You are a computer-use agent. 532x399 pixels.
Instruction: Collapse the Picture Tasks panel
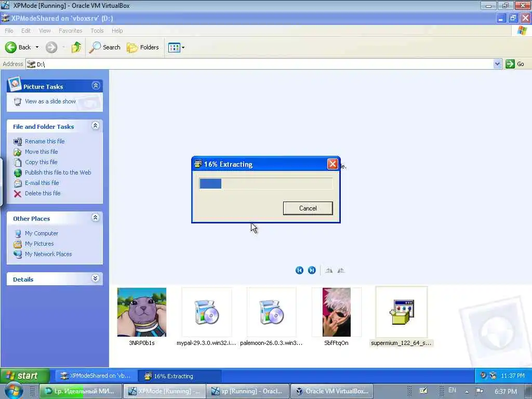[96, 86]
